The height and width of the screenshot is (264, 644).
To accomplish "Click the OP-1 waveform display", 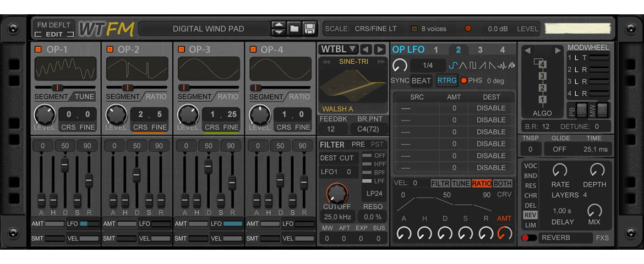I will tap(66, 69).
